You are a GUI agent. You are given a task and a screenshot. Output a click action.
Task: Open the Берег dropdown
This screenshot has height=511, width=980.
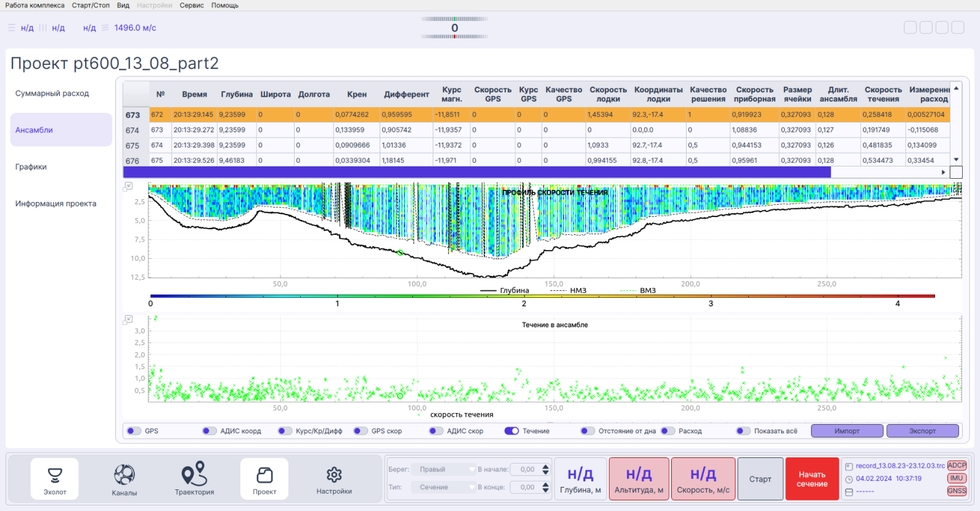pos(443,469)
